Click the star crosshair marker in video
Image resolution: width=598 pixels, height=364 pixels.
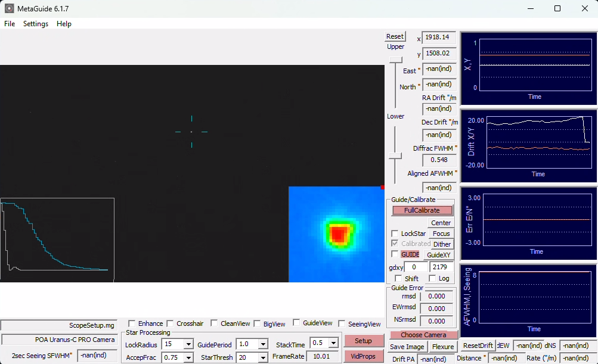pos(191,132)
